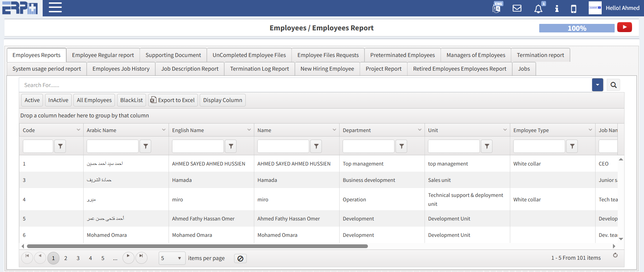644x272 pixels.
Task: Toggle InActive employees filter
Action: [x=58, y=100]
